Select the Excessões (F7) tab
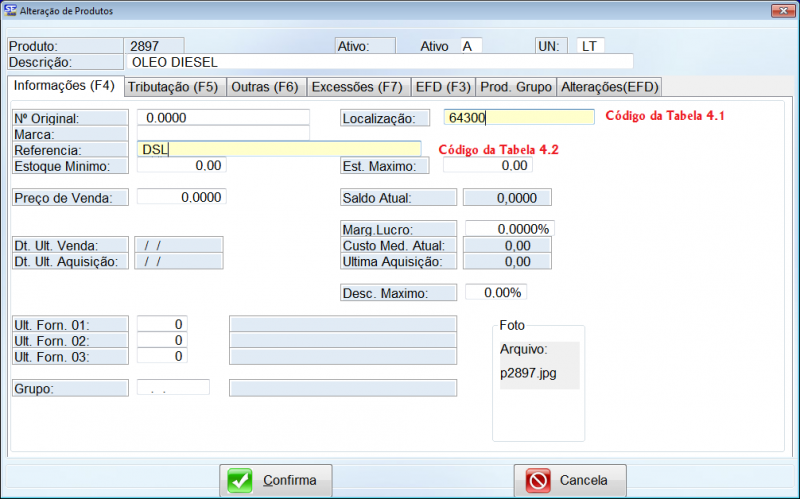Viewport: 800px width, 499px height. (x=356, y=87)
